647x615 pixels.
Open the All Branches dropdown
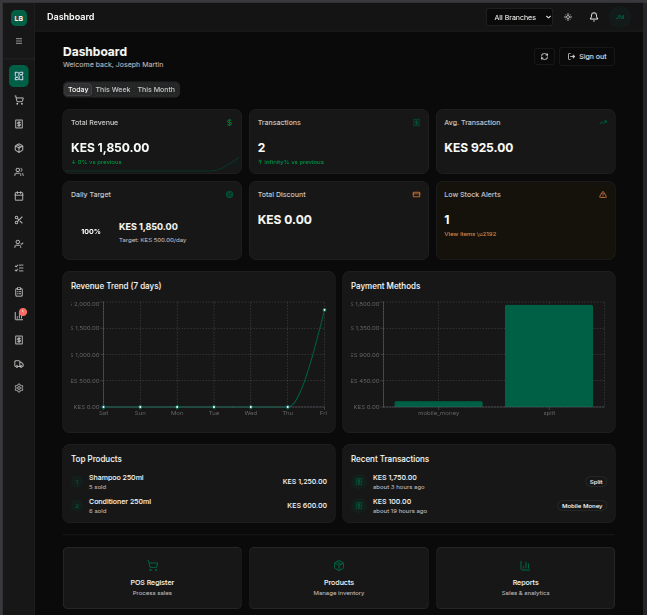[519, 17]
